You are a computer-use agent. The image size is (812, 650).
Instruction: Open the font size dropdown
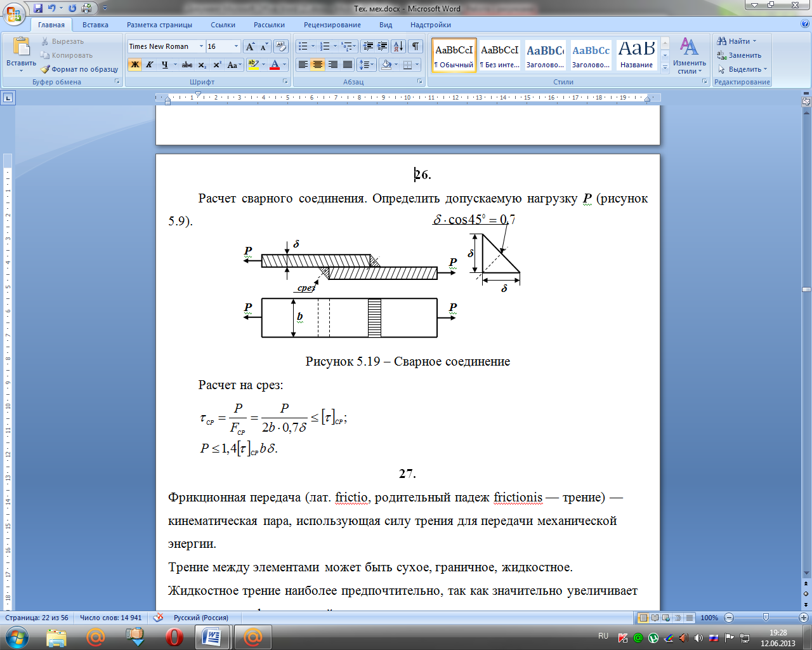[x=236, y=46]
